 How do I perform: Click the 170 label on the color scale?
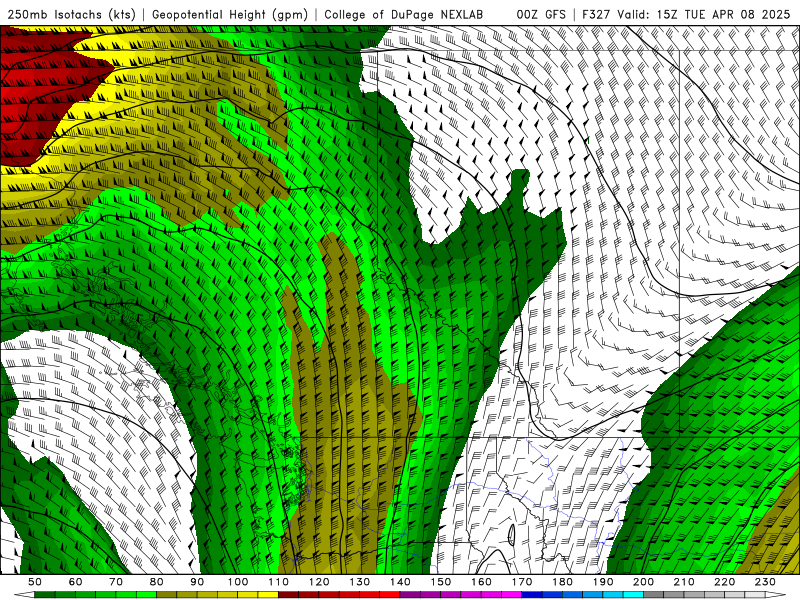click(522, 582)
